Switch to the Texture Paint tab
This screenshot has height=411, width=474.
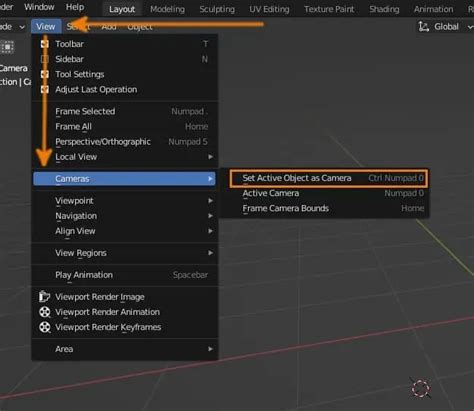click(329, 9)
